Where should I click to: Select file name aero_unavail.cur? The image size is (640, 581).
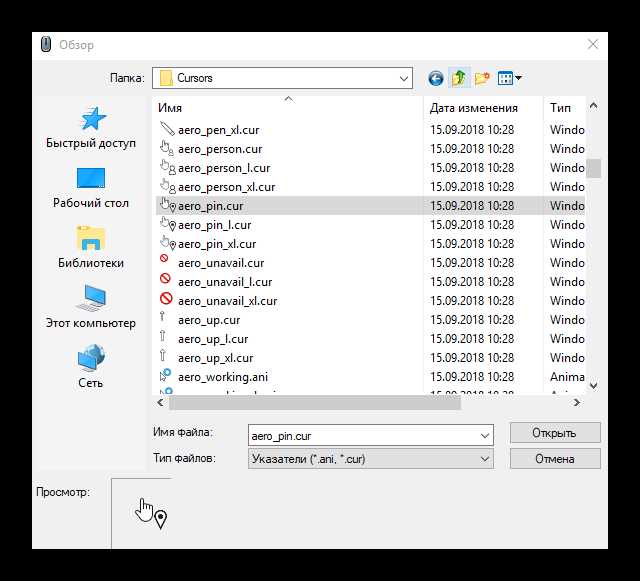pos(221,263)
